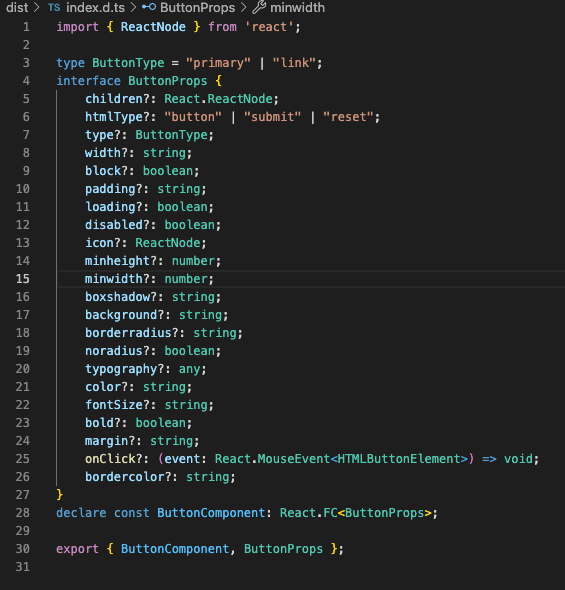
Task: Click the 'bordercolor' property name
Action: (x=125, y=477)
